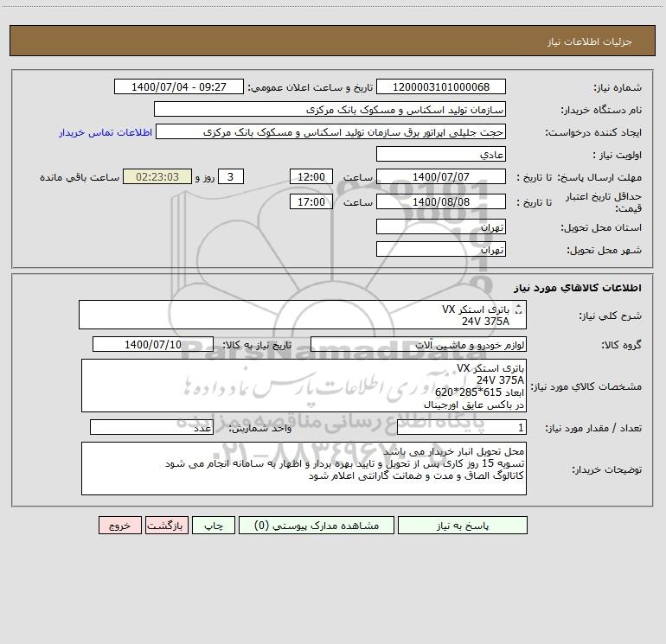Click price validity date 1400/08/08
This screenshot has width=666, height=644.
pos(441,201)
